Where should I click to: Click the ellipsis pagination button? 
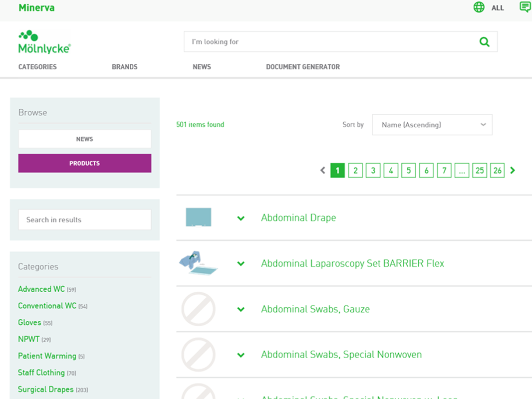coord(462,170)
